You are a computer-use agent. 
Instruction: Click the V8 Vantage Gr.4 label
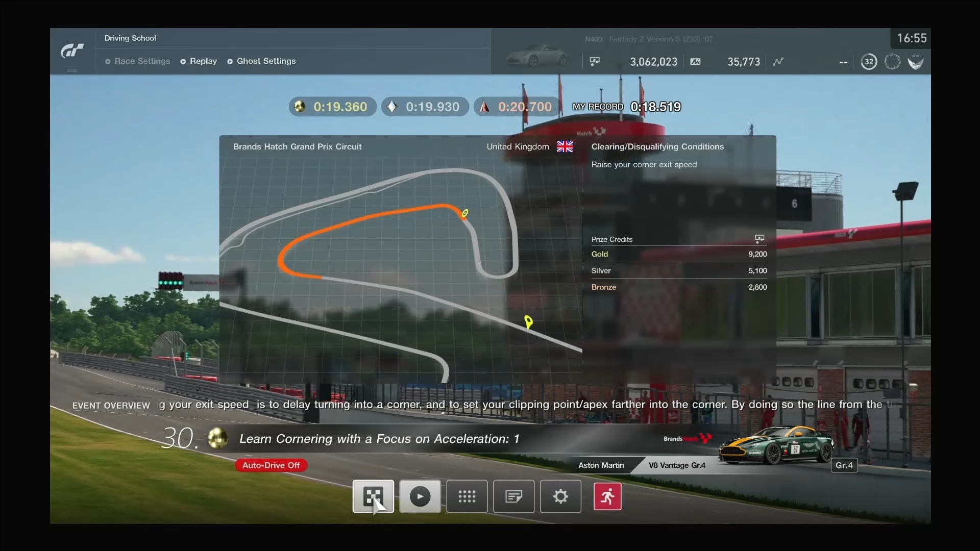click(677, 465)
